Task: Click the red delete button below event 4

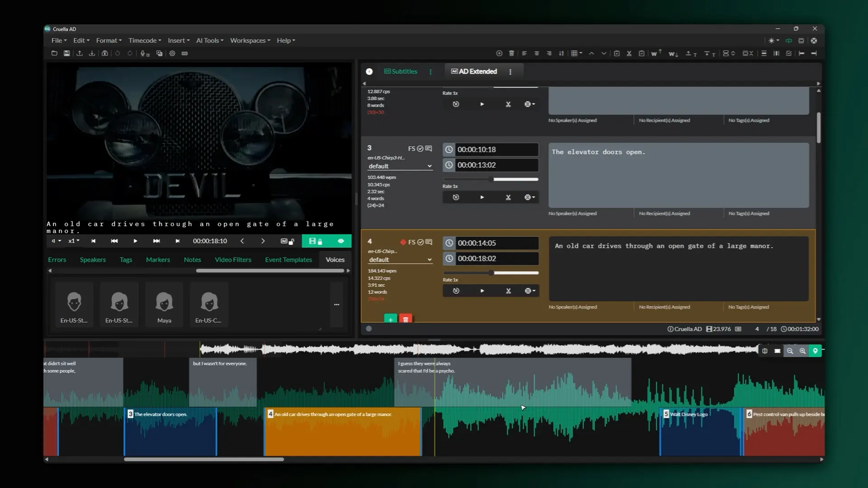Action: [406, 319]
